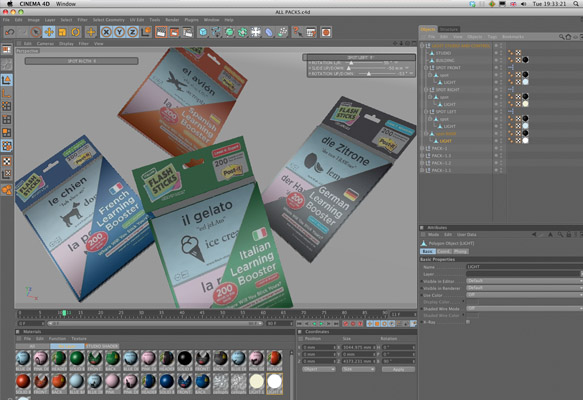Click Object Manager search magnifier icon
The height and width of the screenshot is (400, 583).
click(x=561, y=37)
